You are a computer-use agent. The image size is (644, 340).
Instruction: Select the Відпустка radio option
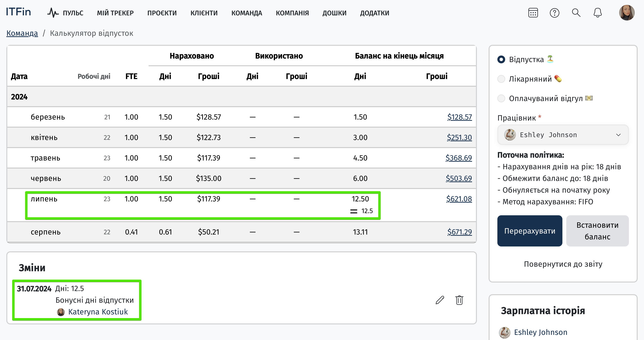click(501, 59)
